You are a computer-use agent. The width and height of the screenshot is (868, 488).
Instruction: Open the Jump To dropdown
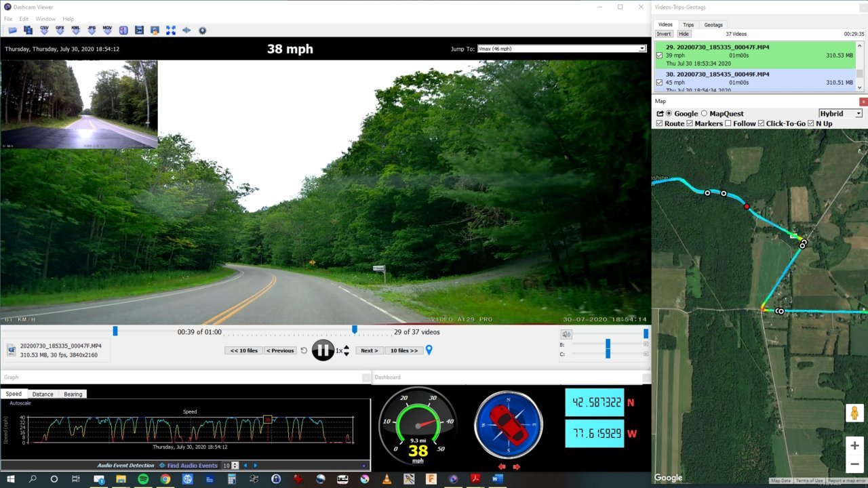(x=561, y=49)
